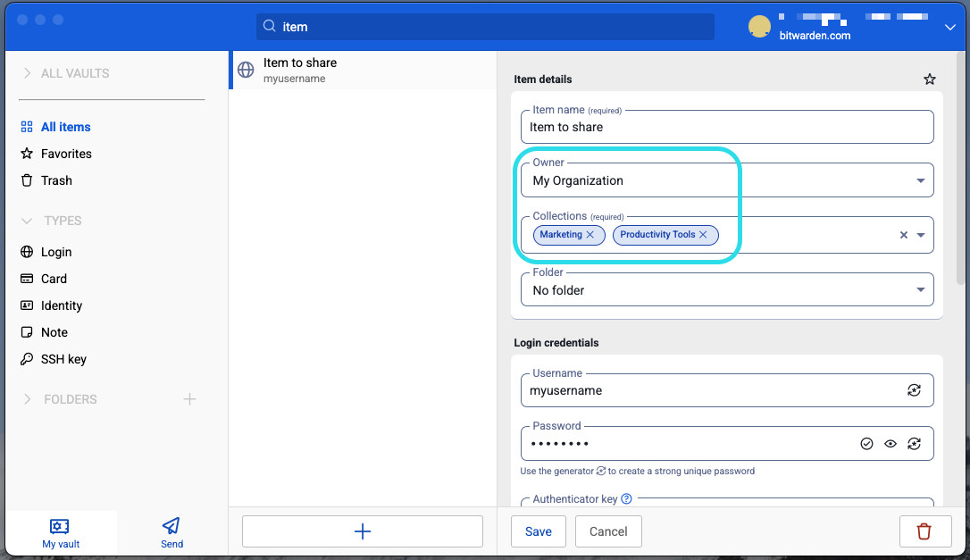Open account switcher chevron in header
Viewport: 970px width, 560px height.
coord(949,28)
